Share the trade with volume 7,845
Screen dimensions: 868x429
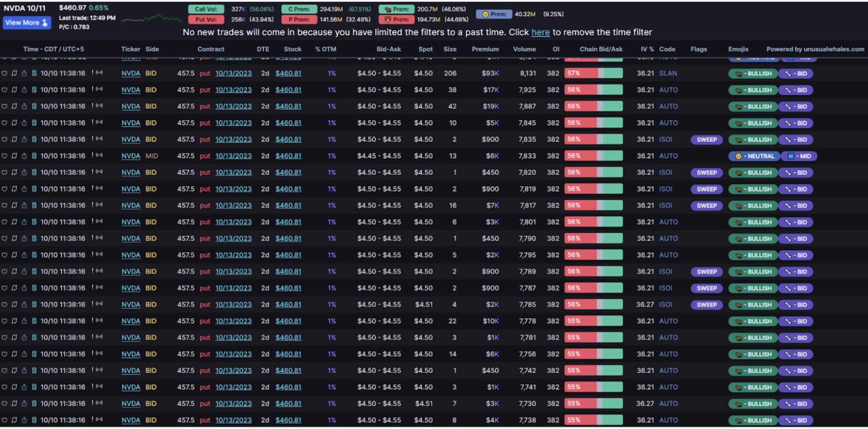click(24, 123)
